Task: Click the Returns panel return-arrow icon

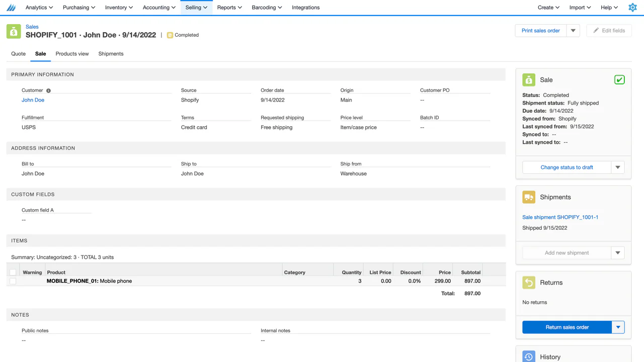Action: pyautogui.click(x=529, y=283)
